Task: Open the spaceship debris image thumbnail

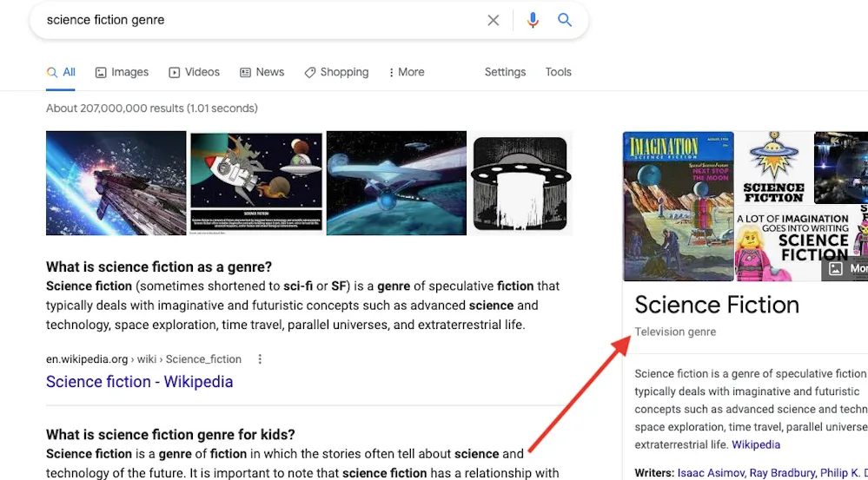Action: tap(116, 183)
